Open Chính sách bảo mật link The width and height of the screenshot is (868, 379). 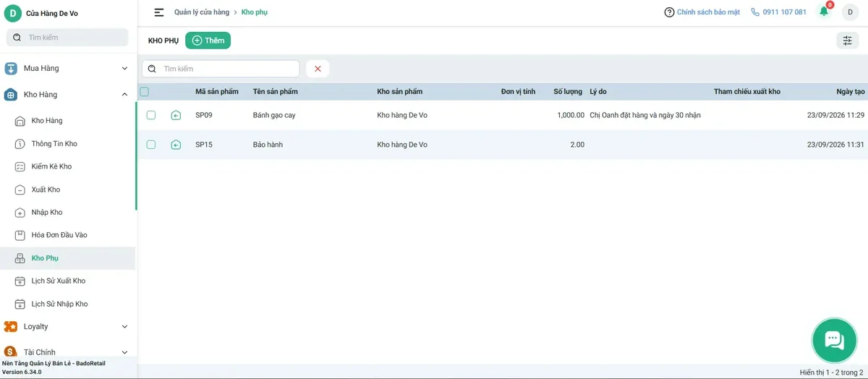(708, 12)
